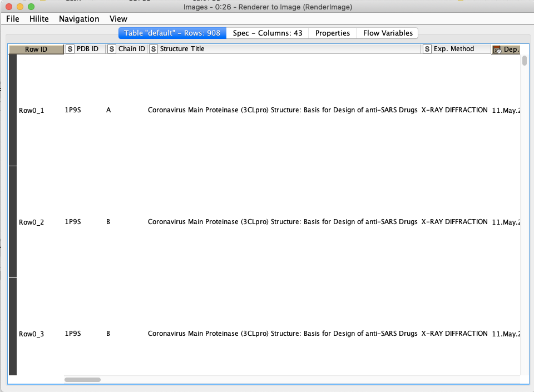The image size is (534, 392).
Task: Click the 1P9S cell in Row0_3
Action: 73,334
